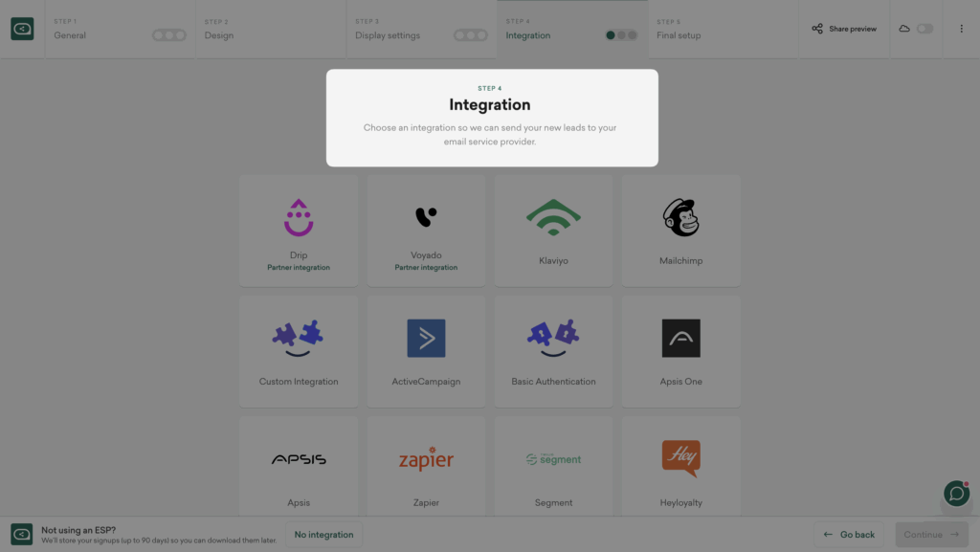Viewport: 980px width, 552px height.
Task: Click the Voyado Partner integration label
Action: 426,267
